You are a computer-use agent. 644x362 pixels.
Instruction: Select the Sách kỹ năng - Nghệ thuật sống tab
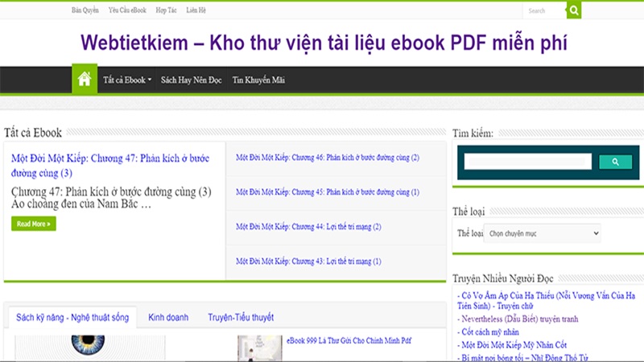click(72, 317)
